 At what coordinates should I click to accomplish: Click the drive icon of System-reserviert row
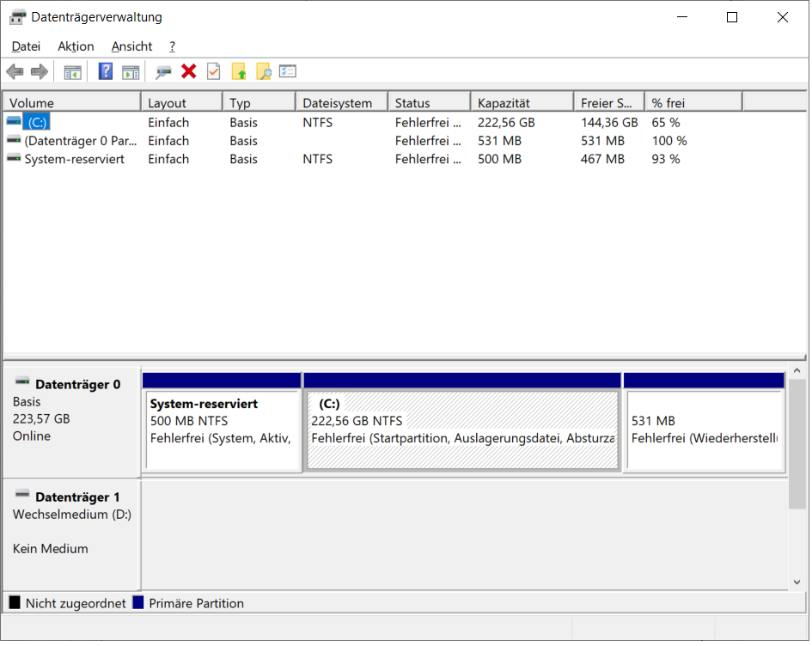(14, 158)
